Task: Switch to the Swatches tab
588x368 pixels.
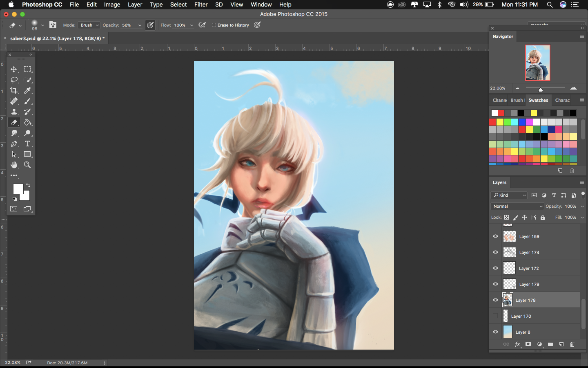Action: pyautogui.click(x=538, y=100)
